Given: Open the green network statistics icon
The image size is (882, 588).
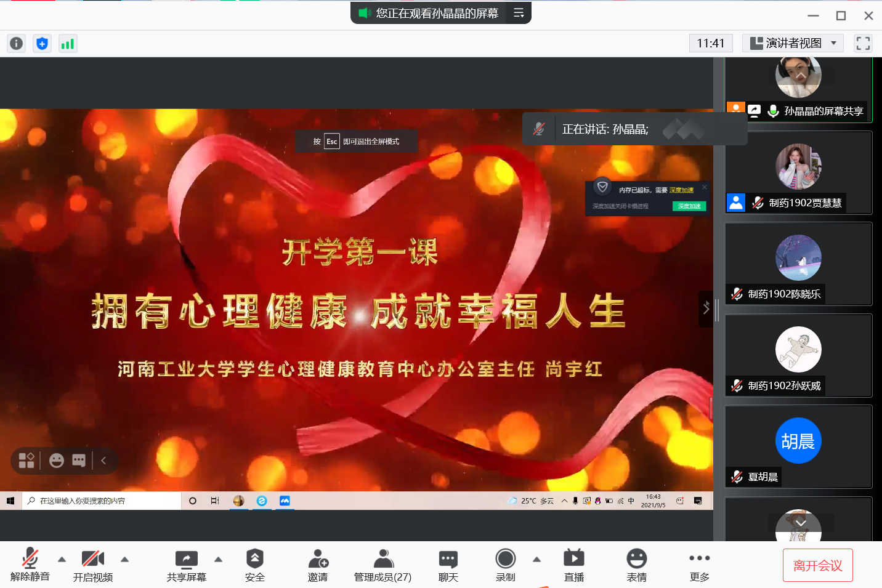Looking at the screenshot, I should (67, 44).
